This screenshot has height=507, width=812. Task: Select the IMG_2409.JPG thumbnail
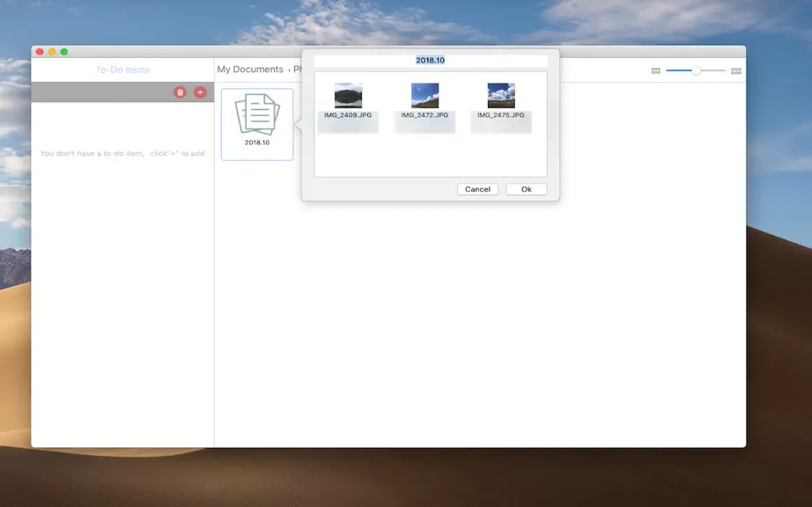point(348,95)
